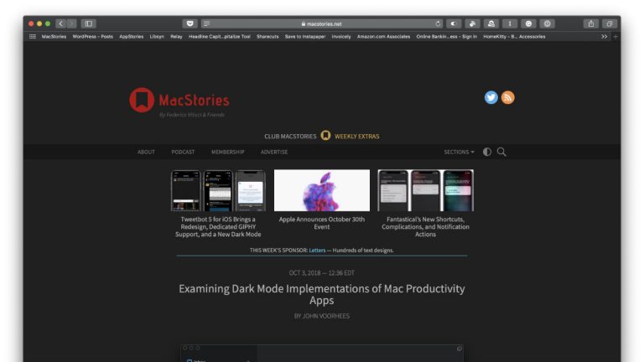Open the Podcast menu item
Image resolution: width=644 pixels, height=362 pixels.
point(183,152)
